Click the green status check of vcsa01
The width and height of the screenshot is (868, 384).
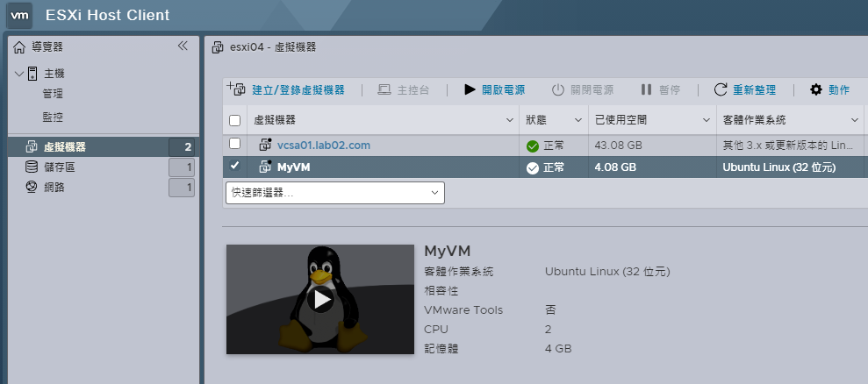pyautogui.click(x=533, y=146)
